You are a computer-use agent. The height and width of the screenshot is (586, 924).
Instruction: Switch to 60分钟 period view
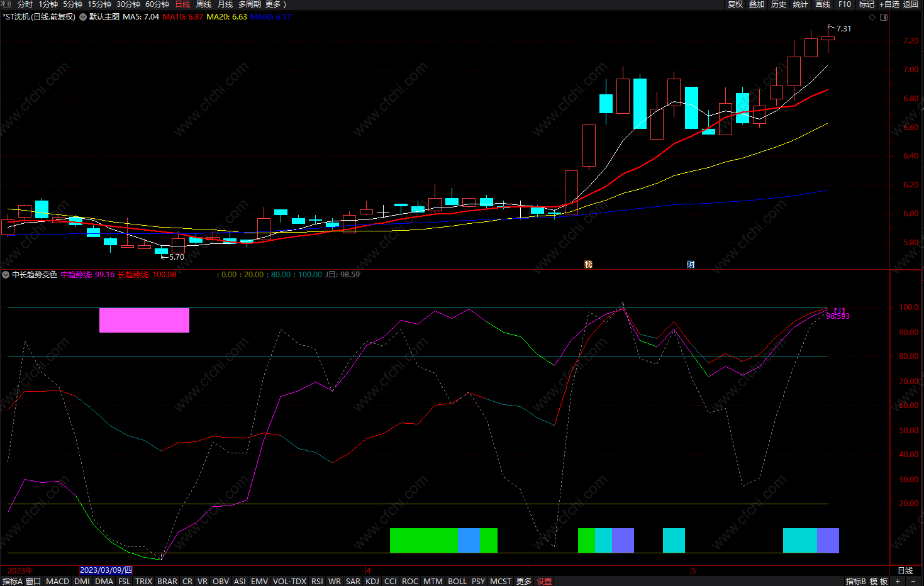click(157, 4)
